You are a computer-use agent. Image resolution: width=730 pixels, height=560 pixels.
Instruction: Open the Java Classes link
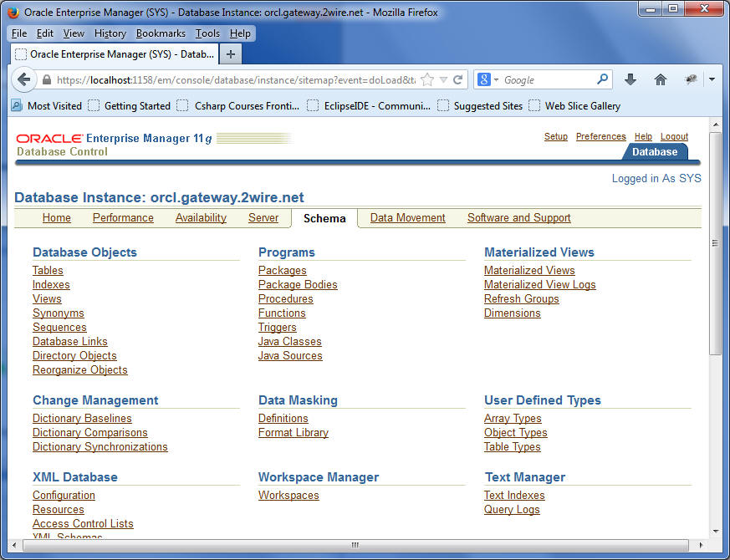(x=289, y=341)
